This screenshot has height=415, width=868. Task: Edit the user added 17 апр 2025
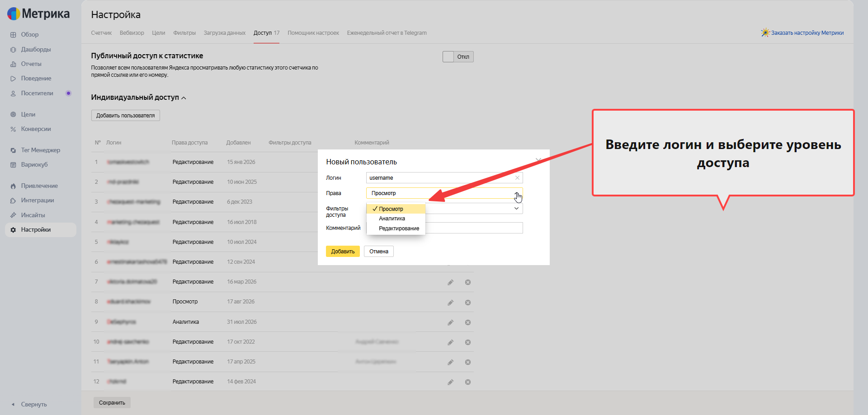point(451,362)
